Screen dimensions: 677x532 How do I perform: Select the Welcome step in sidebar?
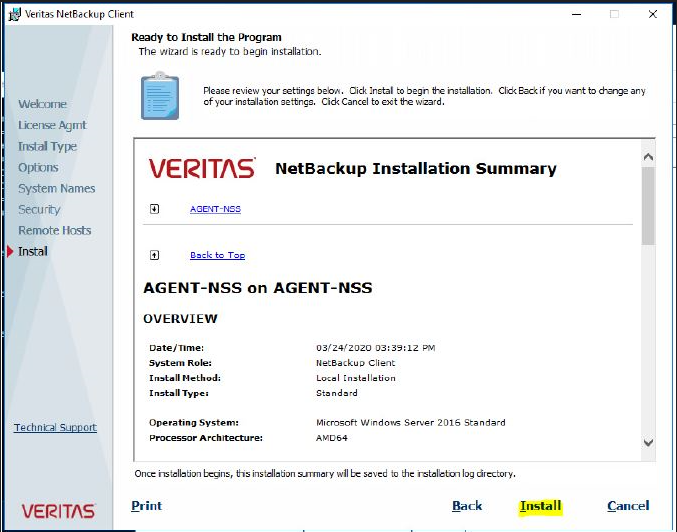(x=42, y=104)
